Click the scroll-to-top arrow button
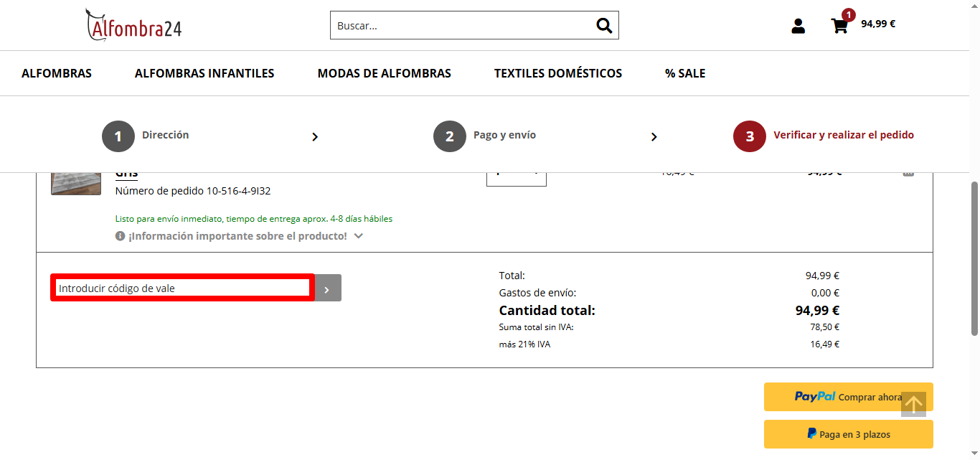Viewport: 980px width, 460px height. [x=913, y=404]
